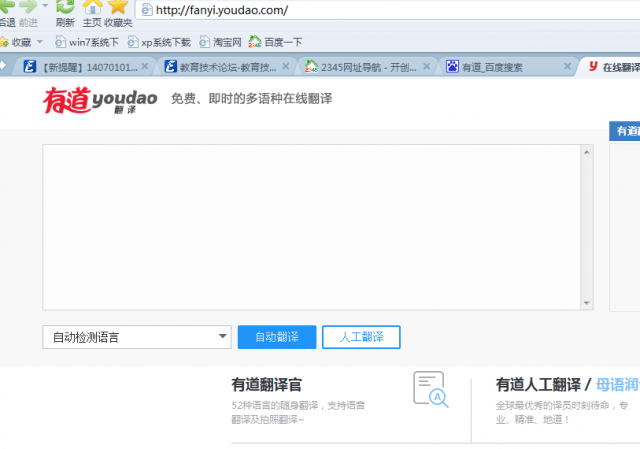Close the 有道_百度搜索 tab

(567, 67)
